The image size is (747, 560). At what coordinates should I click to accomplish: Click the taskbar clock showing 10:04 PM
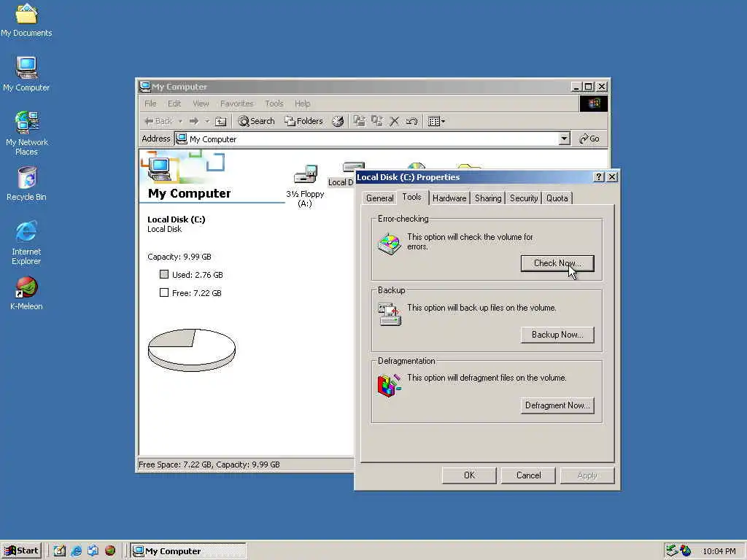tap(719, 551)
